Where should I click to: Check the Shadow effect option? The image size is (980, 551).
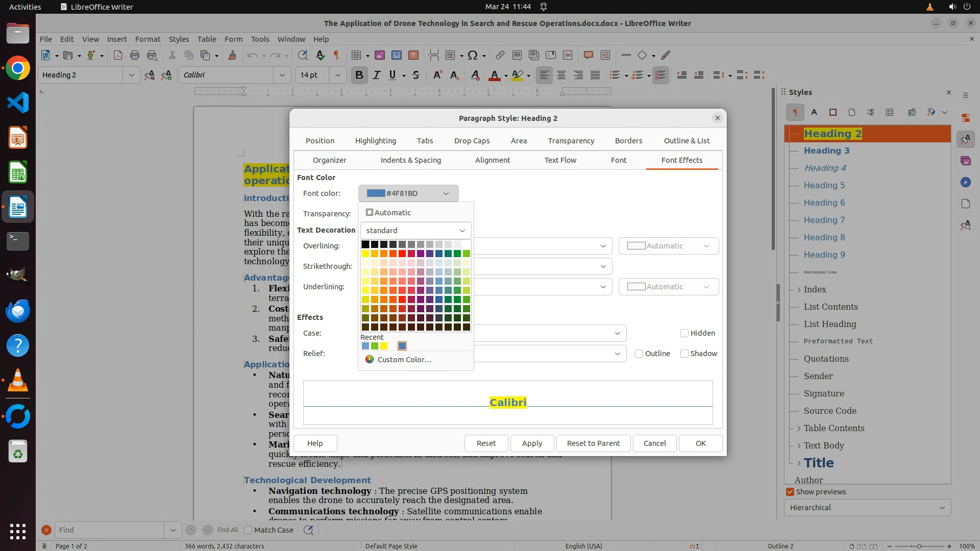(x=684, y=354)
